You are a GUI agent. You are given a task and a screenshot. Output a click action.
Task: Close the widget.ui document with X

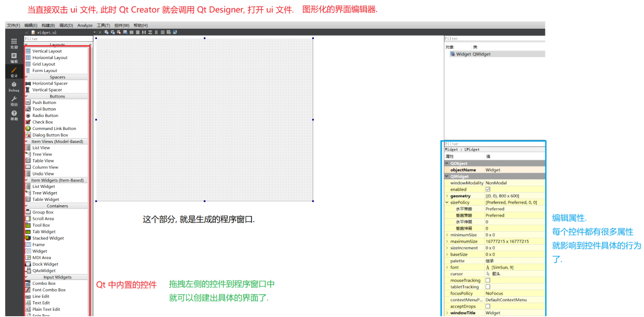100,32
